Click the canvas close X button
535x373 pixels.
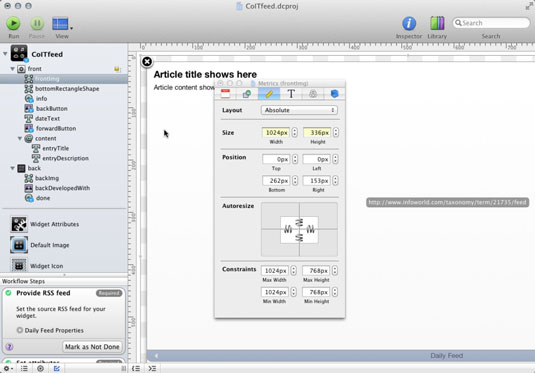[147, 62]
